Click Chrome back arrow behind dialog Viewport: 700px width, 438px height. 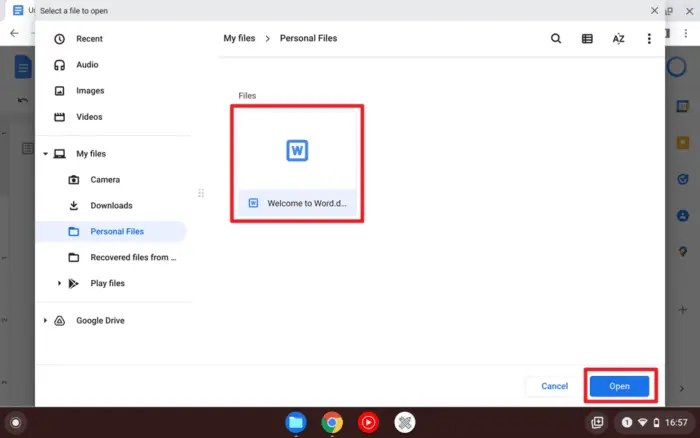click(14, 33)
